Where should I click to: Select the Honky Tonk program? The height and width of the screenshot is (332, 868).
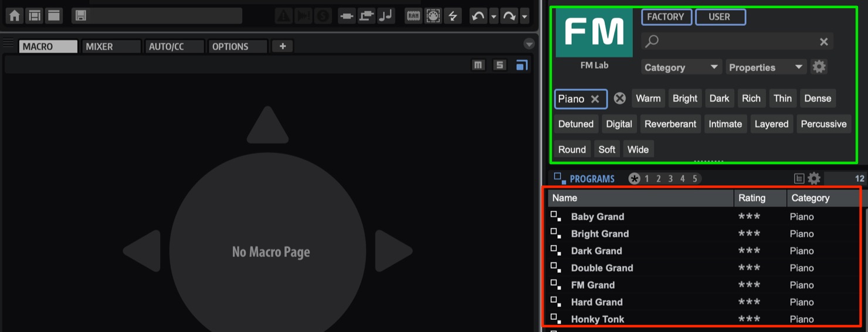coord(704,319)
